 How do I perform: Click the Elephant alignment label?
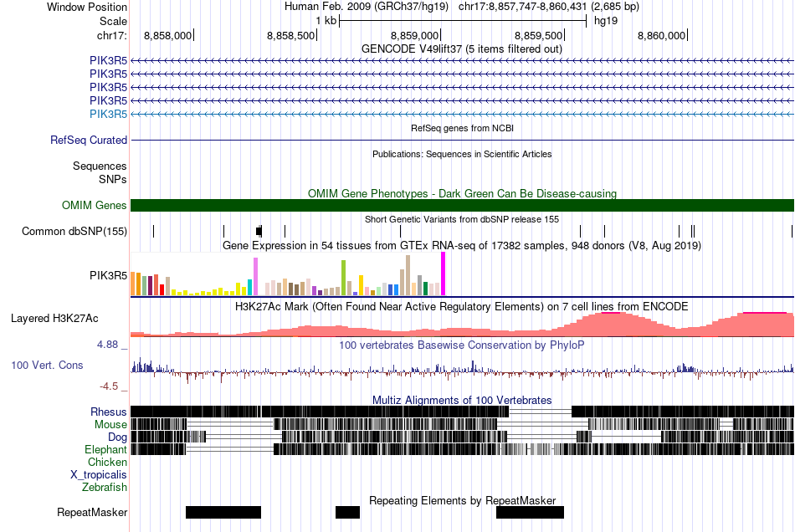pos(106,450)
